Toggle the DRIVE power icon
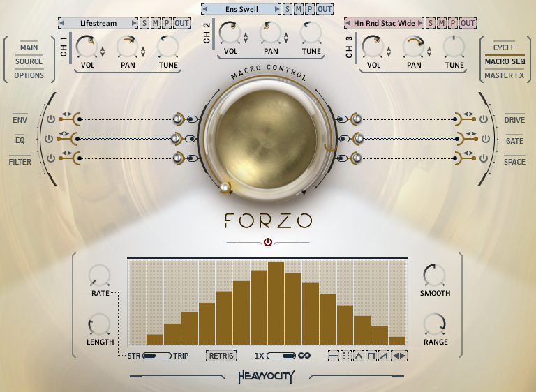Viewport: 536px width, 392px height. coord(484,119)
